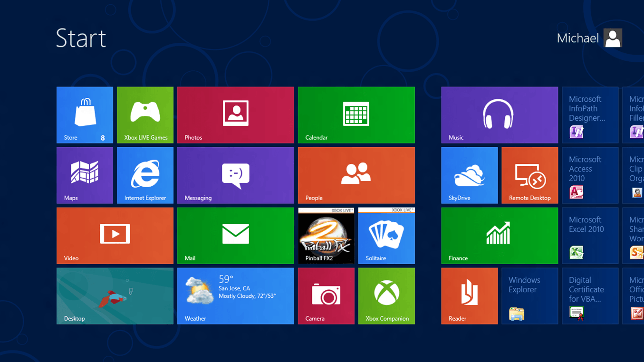Launch the SkyDrive app

pyautogui.click(x=469, y=175)
